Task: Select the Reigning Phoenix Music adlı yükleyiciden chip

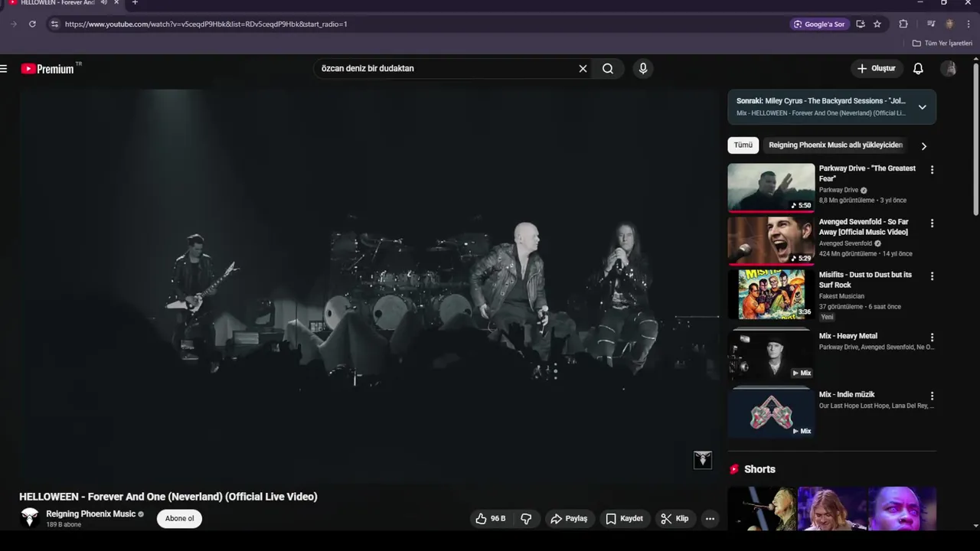Action: click(835, 145)
